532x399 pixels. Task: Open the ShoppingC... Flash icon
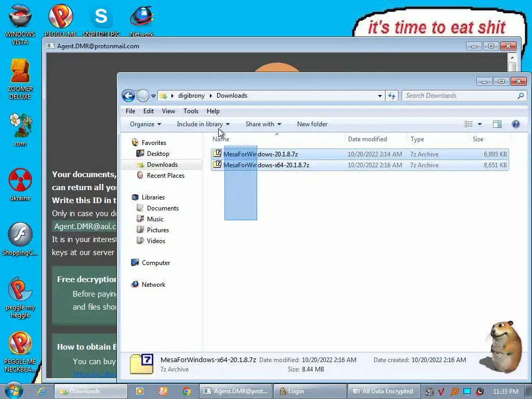20,239
